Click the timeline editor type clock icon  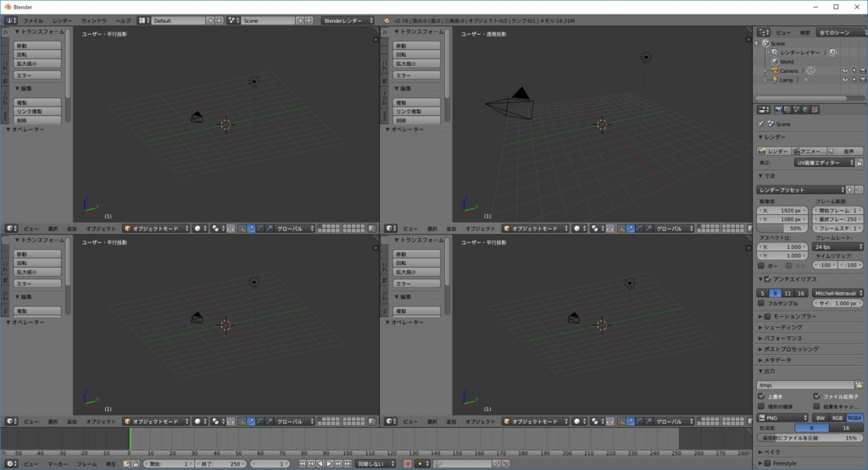click(x=11, y=464)
